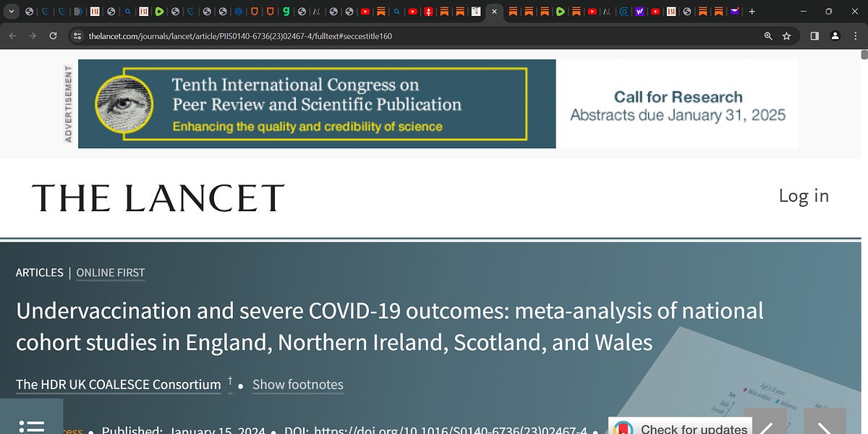Open the browser side panel

tap(814, 35)
